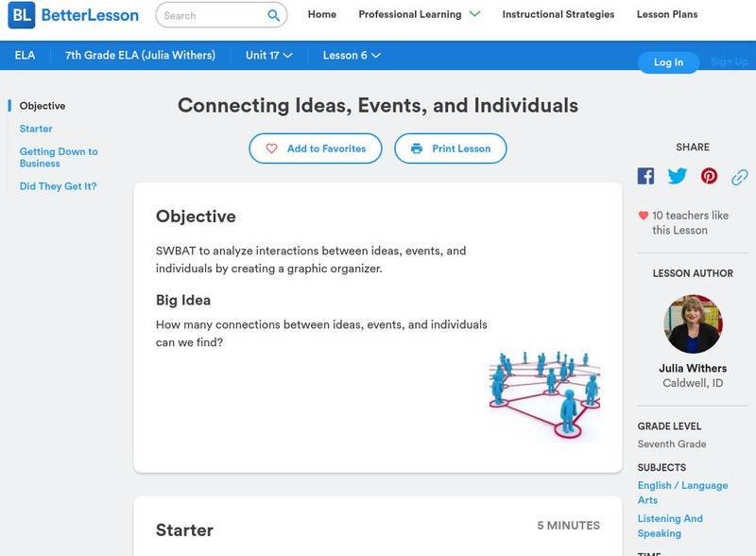Viewport: 756px width, 556px height.
Task: Go to Lesson Plans menu
Action: pyautogui.click(x=666, y=14)
